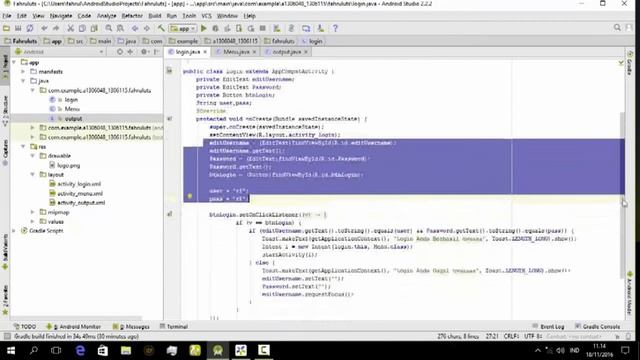
Task: Click the Redo arrow icon
Action: [56, 28]
